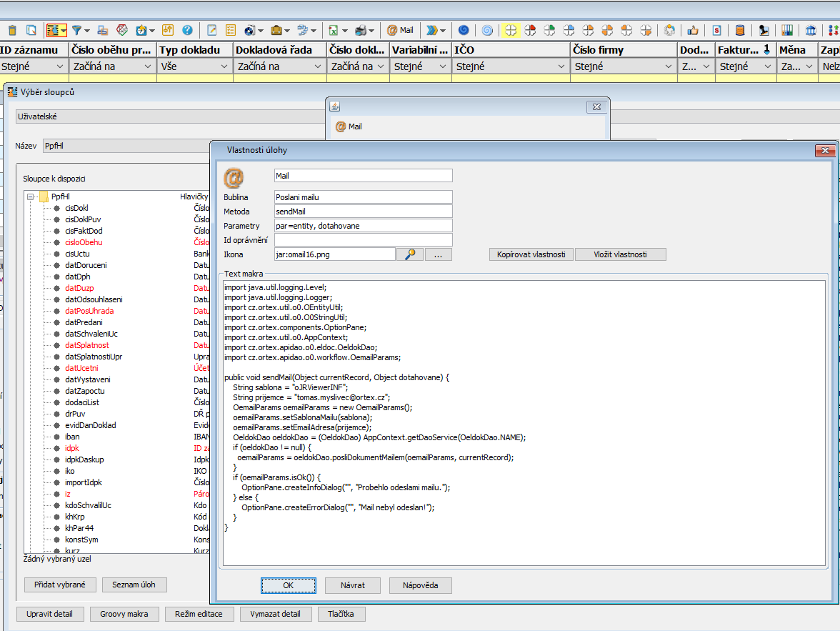Click the Groovy makra button

[x=124, y=614]
